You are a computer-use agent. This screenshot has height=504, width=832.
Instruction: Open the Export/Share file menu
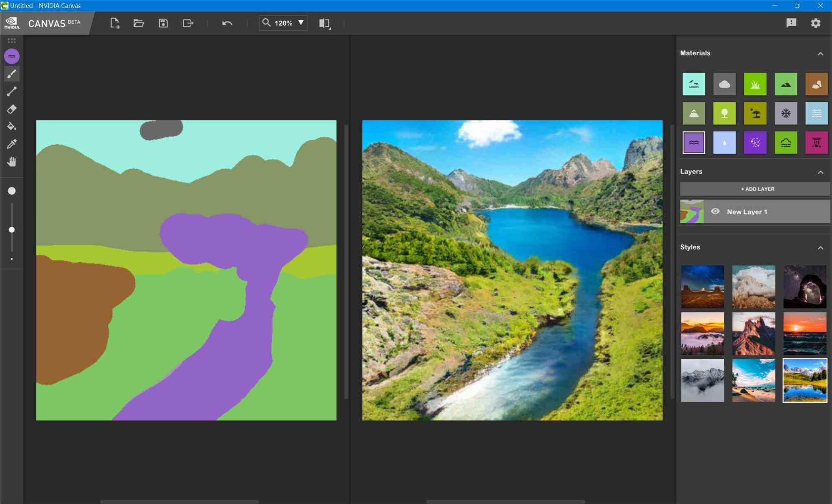188,22
